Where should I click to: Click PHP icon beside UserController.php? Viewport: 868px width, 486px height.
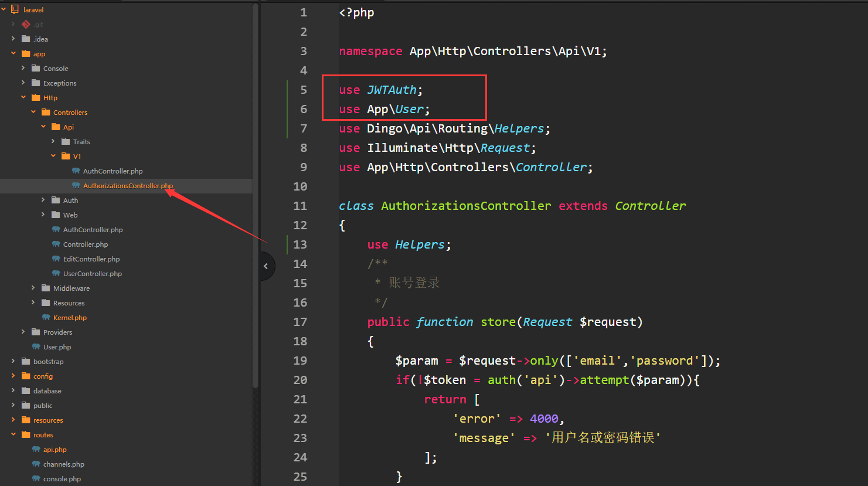(56, 273)
